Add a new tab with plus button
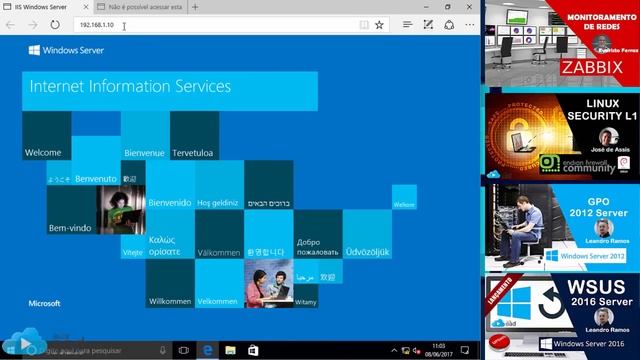The height and width of the screenshot is (360, 640). pyautogui.click(x=195, y=7)
